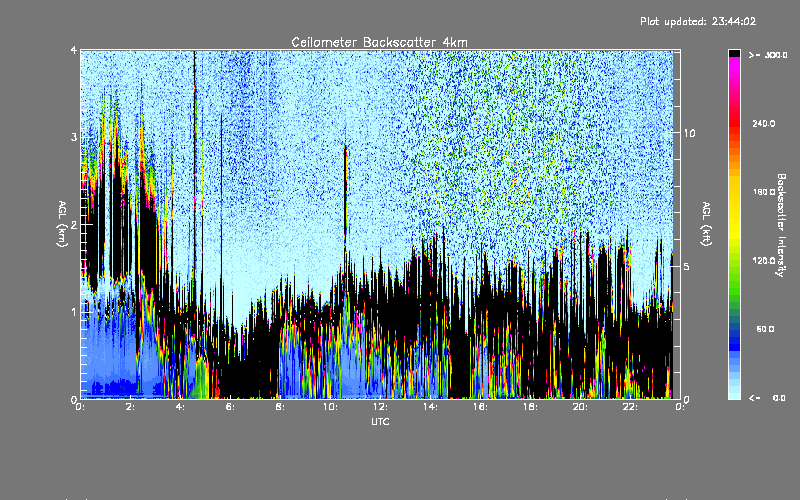This screenshot has width=800, height=500.
Task: Click the '2:' tick on the UTC axis
Action: point(131,407)
